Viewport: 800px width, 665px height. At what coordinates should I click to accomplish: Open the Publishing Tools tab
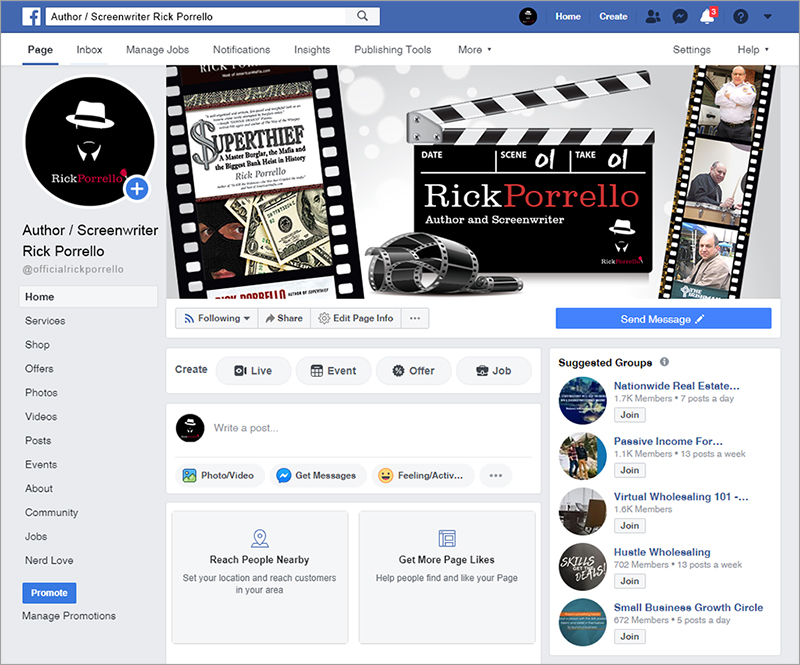click(393, 50)
